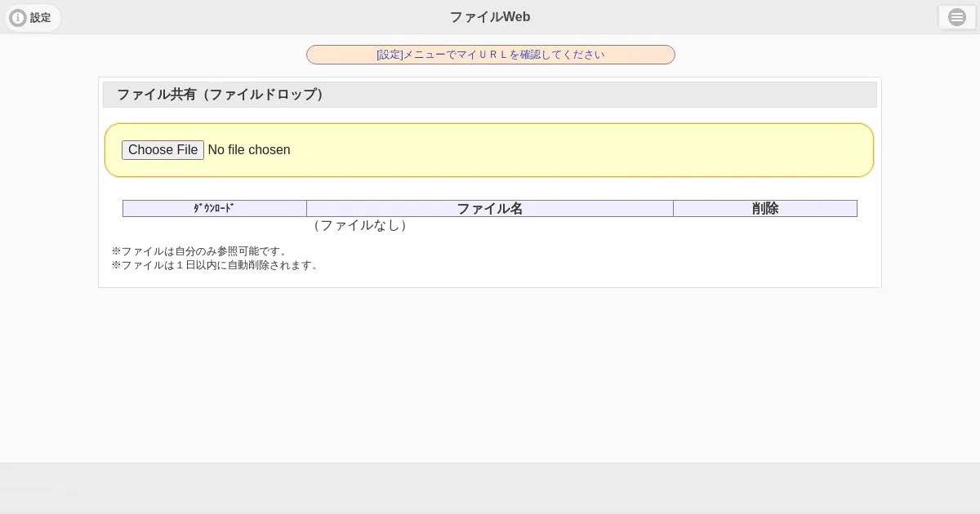Click the gray footer bar
This screenshot has width=980, height=514.
tap(490, 487)
